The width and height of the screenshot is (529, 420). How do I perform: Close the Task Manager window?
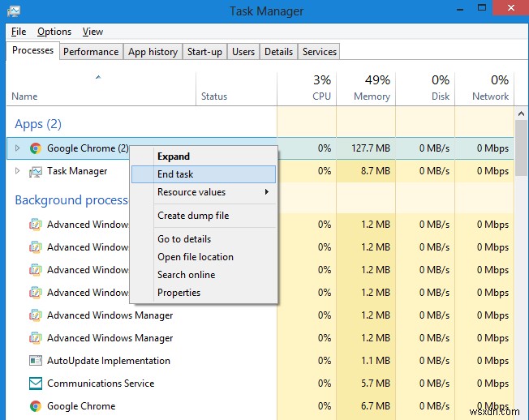511,8
